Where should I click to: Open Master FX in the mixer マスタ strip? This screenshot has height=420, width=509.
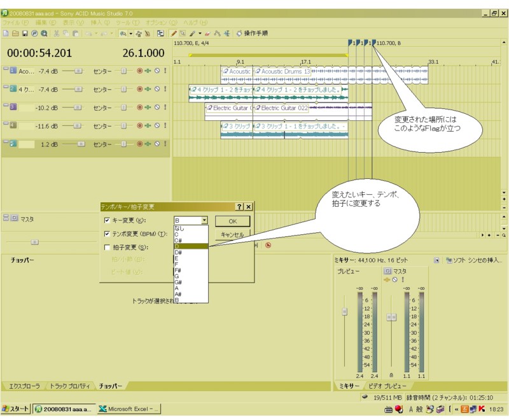click(387, 280)
